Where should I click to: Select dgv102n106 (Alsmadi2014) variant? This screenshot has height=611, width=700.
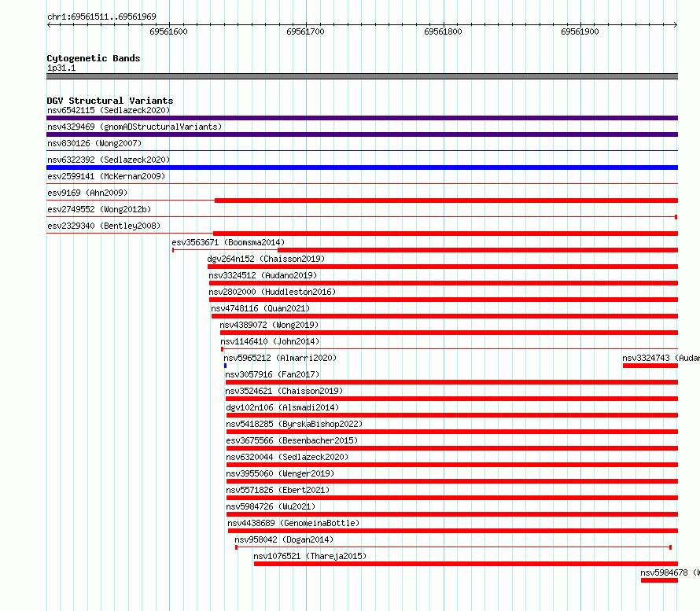coord(282,407)
